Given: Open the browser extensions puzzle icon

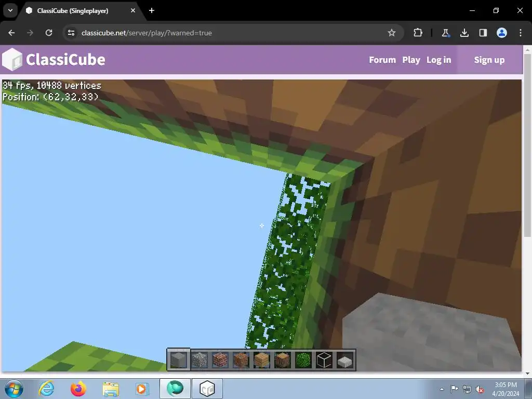Looking at the screenshot, I should point(418,33).
